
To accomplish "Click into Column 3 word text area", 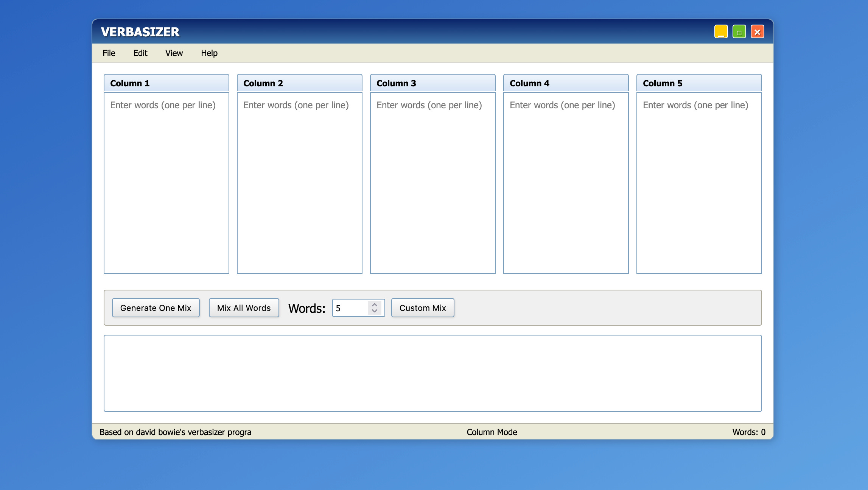I will 432,183.
